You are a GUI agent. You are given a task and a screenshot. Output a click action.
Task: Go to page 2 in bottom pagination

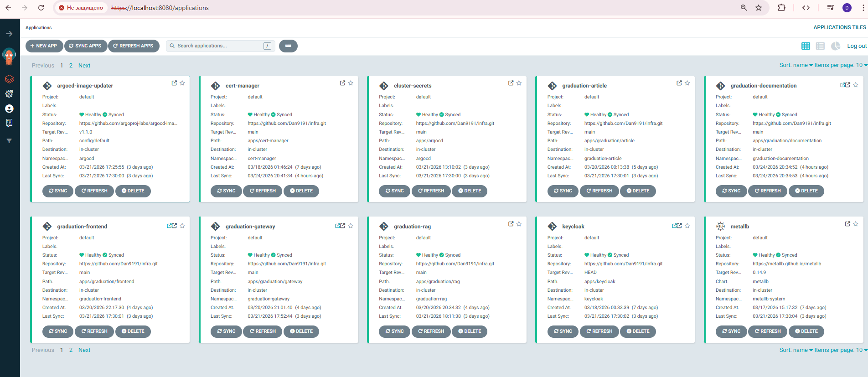pos(71,350)
